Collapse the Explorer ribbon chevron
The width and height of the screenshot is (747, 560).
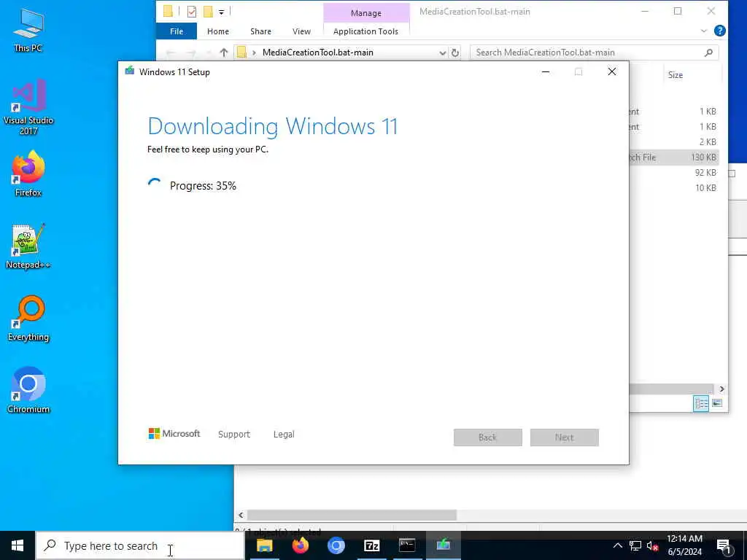coord(704,31)
